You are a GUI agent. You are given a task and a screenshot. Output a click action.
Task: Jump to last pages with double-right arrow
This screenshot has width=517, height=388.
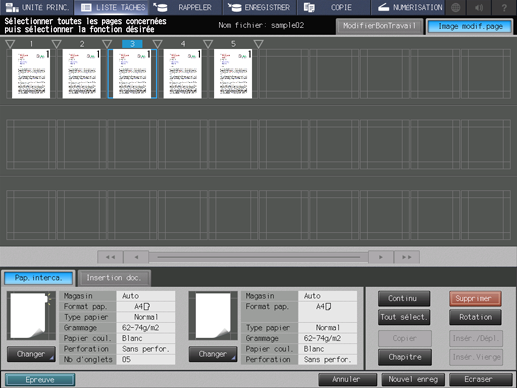(x=407, y=257)
